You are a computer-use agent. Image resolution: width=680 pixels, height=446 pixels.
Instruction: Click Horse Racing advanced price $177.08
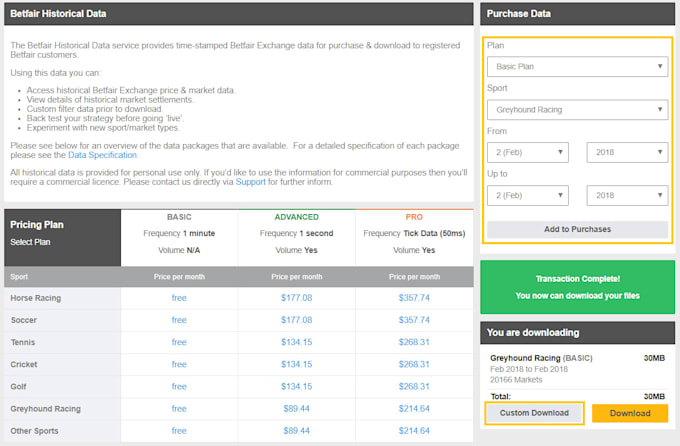pos(297,298)
